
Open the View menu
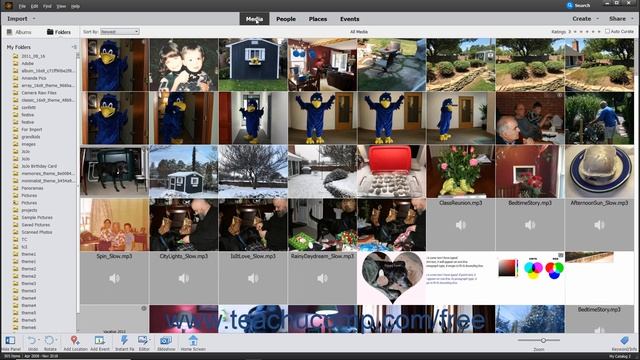tap(61, 6)
